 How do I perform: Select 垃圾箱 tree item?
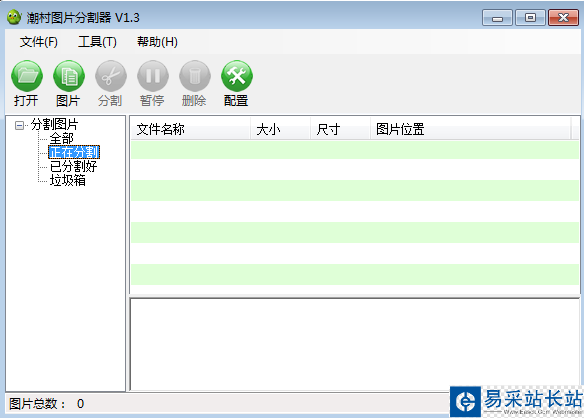click(x=67, y=180)
